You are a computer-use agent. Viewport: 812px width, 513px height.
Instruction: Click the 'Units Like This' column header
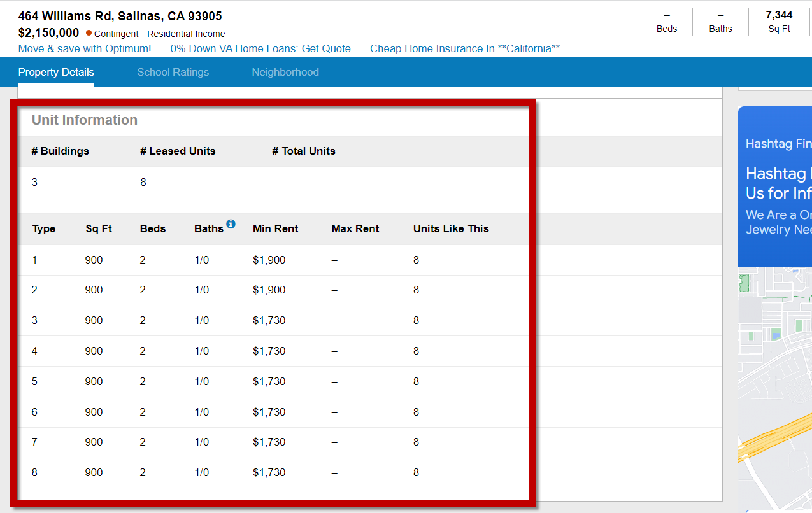pos(451,228)
